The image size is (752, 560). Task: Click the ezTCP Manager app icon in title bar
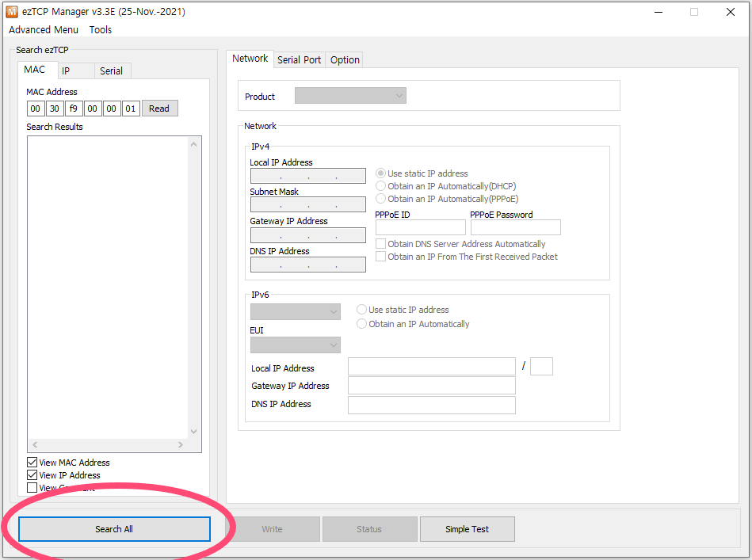point(12,12)
